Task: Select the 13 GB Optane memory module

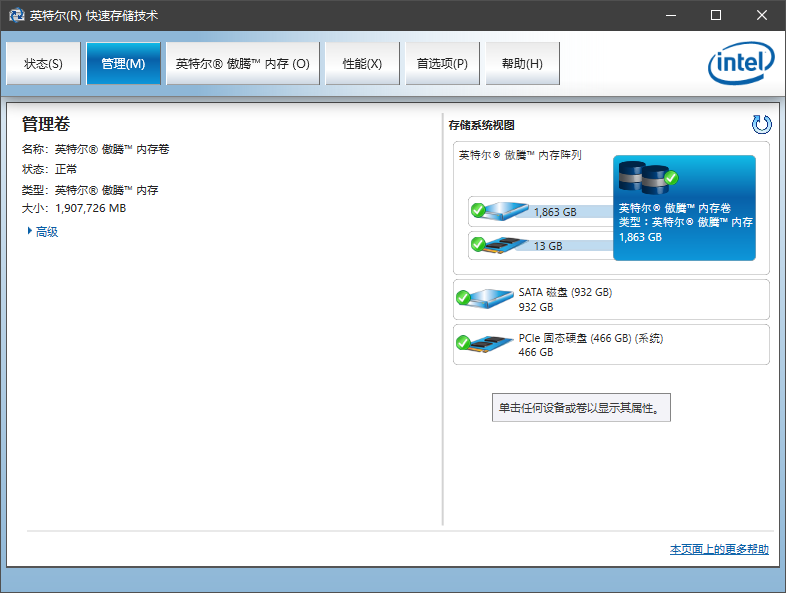Action: pyautogui.click(x=540, y=246)
